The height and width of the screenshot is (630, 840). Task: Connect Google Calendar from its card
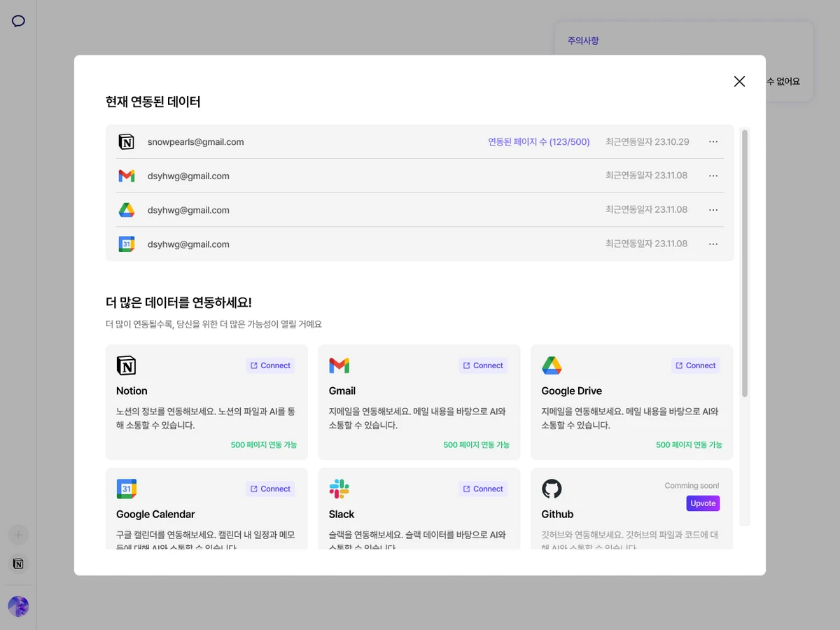[270, 489]
